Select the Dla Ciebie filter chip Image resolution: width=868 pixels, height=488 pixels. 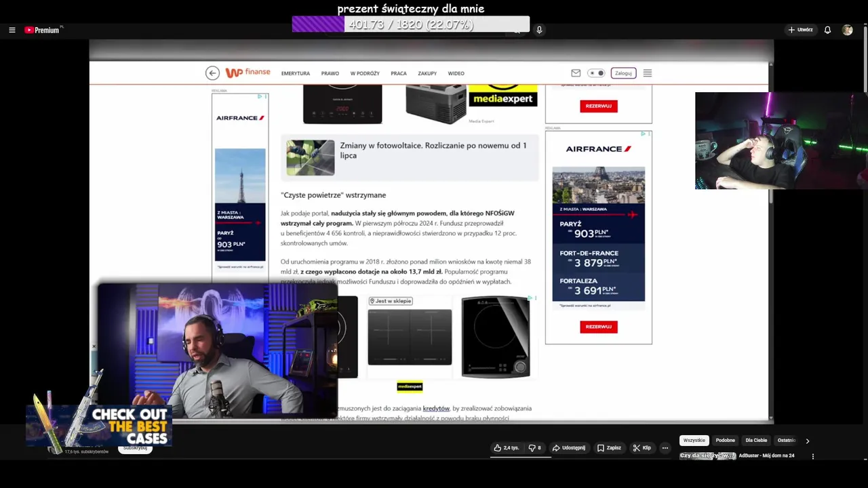click(x=756, y=441)
